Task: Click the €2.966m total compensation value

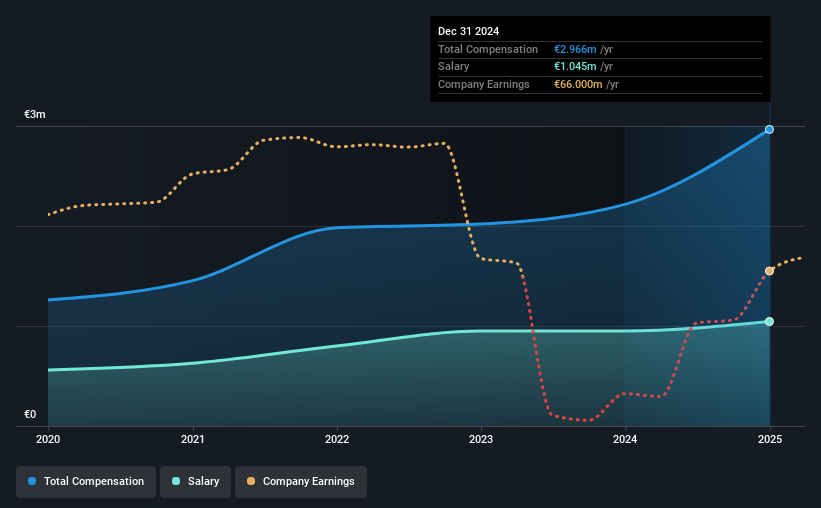Action: pyautogui.click(x=575, y=49)
